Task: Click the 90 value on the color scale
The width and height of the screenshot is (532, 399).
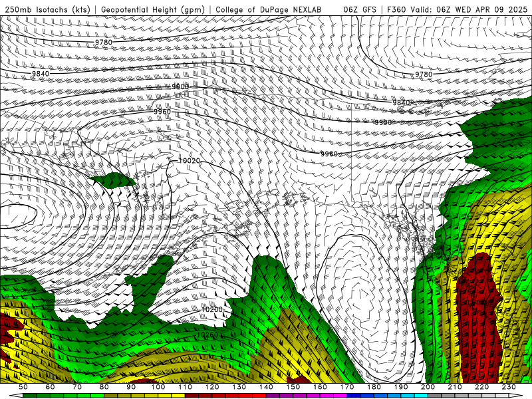Action: 131,387
